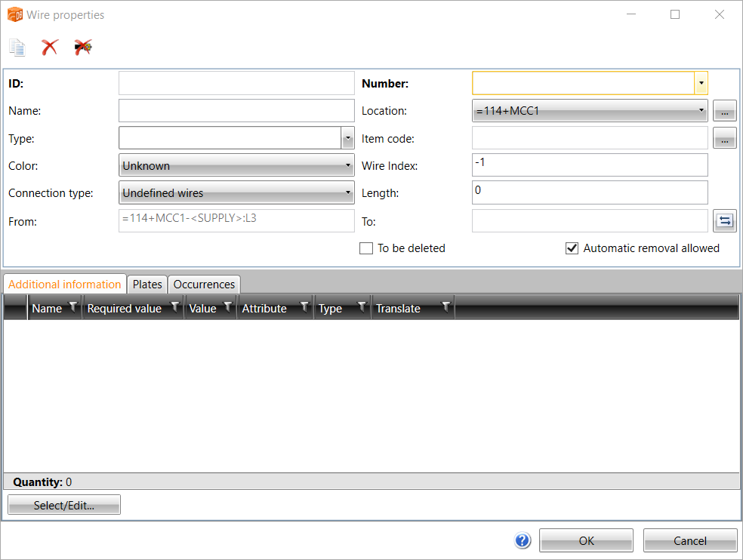Filter the Attribute column using funnel icon
The height and width of the screenshot is (560, 743).
click(304, 307)
